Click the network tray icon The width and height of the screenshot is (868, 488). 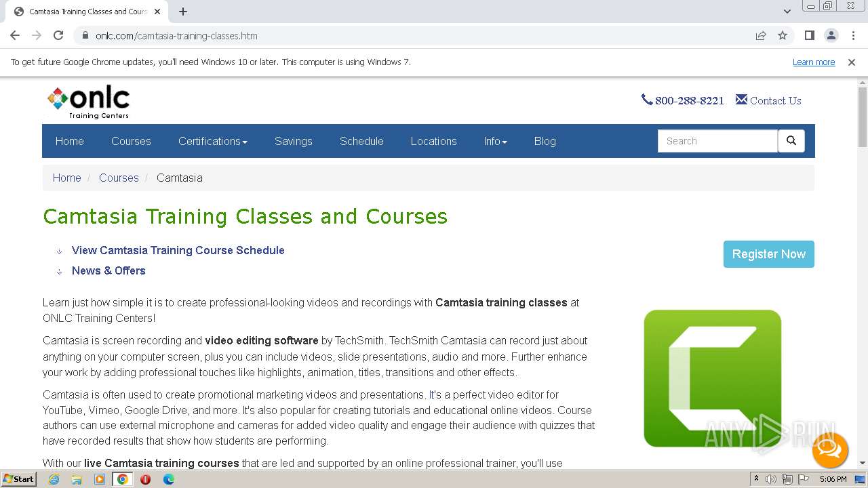[787, 479]
